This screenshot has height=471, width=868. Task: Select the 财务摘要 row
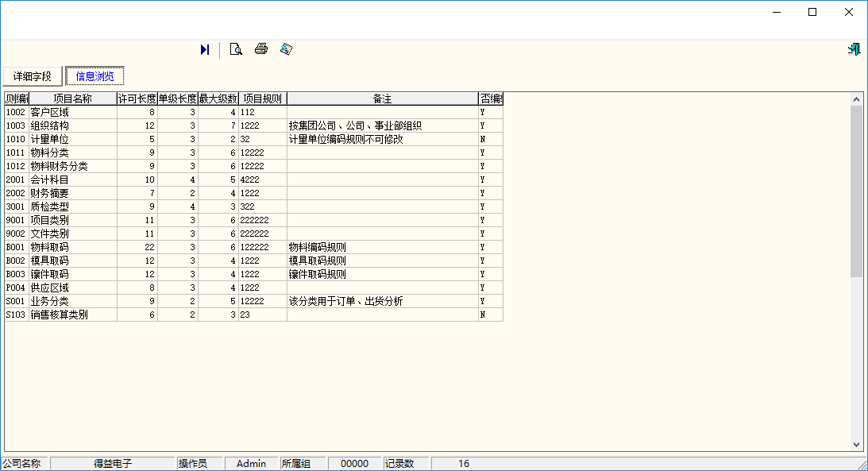click(253, 193)
